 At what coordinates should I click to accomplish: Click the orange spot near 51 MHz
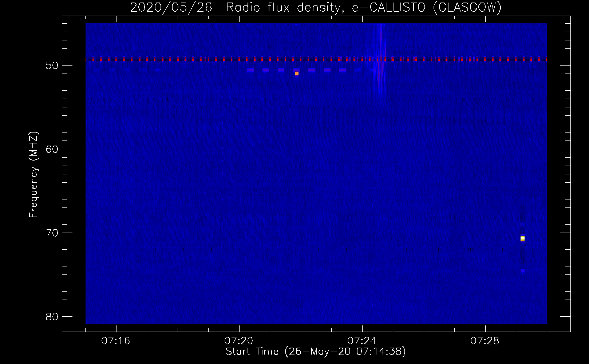(x=297, y=74)
